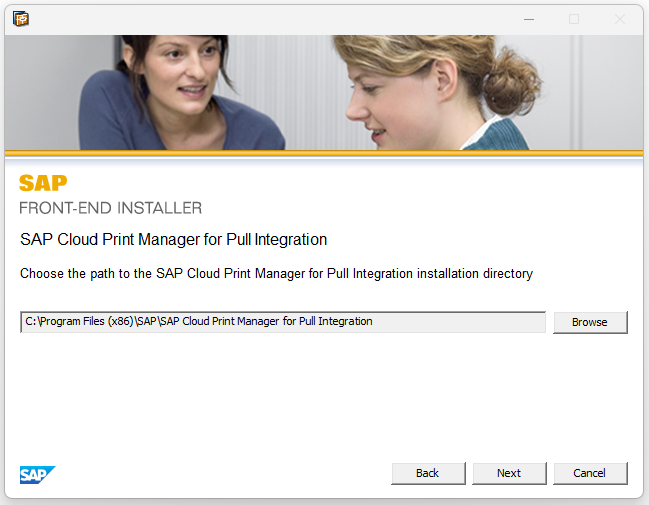Click the "Choose the path to the SAP Cloud Print Manager" instruction text
649x505 pixels.
[x=276, y=274]
